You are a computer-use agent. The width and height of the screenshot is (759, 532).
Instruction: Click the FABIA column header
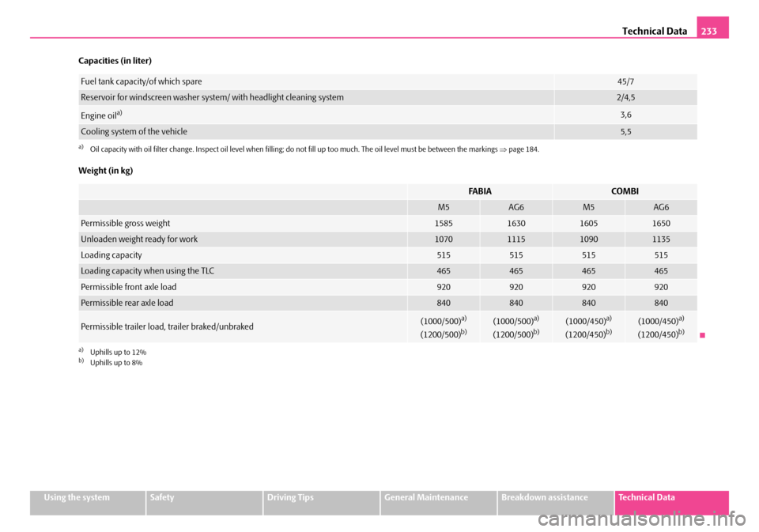(480, 191)
